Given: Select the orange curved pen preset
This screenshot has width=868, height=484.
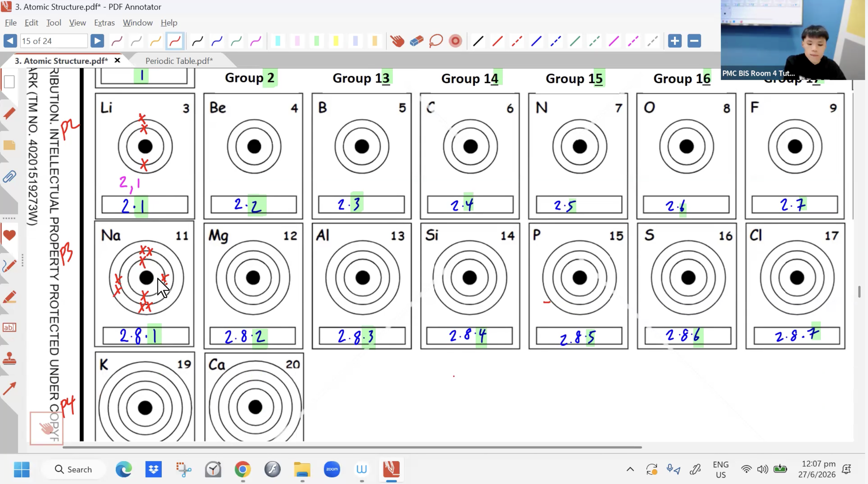Looking at the screenshot, I should point(156,41).
